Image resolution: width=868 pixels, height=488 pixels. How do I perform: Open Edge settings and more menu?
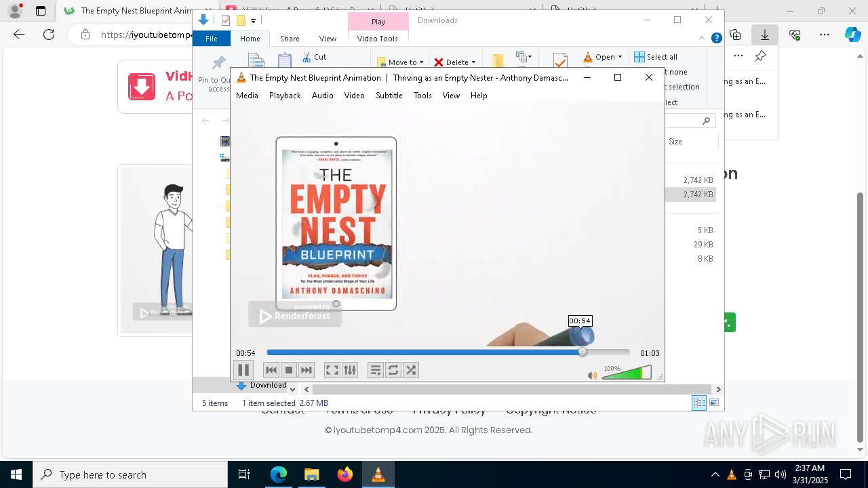pyautogui.click(x=825, y=35)
